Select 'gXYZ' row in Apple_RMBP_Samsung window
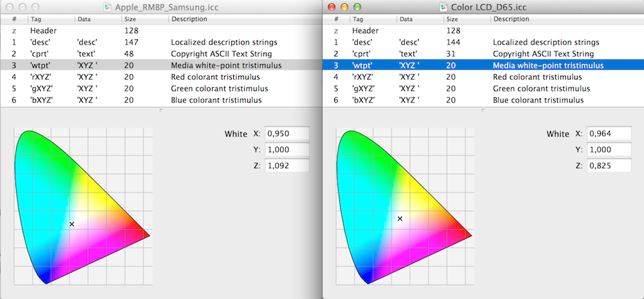Screen dimensions: 644x299 tap(161, 88)
